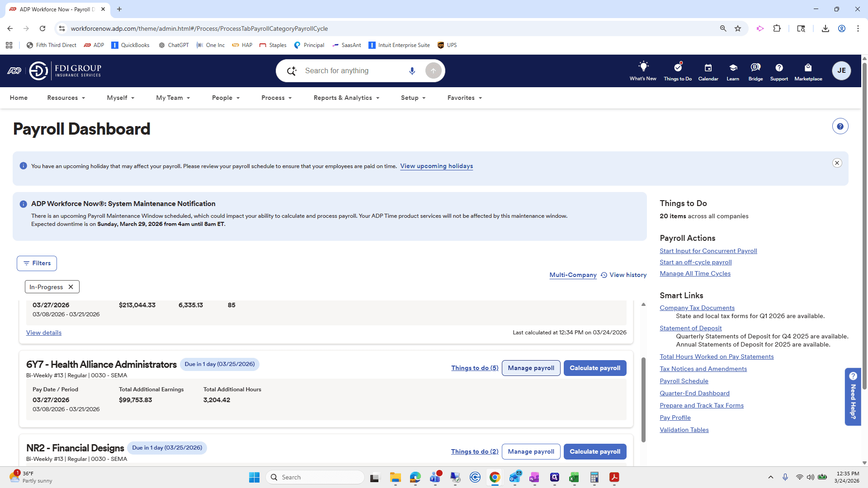Expand the Myself menu dropdown
The image size is (868, 488).
coord(120,98)
